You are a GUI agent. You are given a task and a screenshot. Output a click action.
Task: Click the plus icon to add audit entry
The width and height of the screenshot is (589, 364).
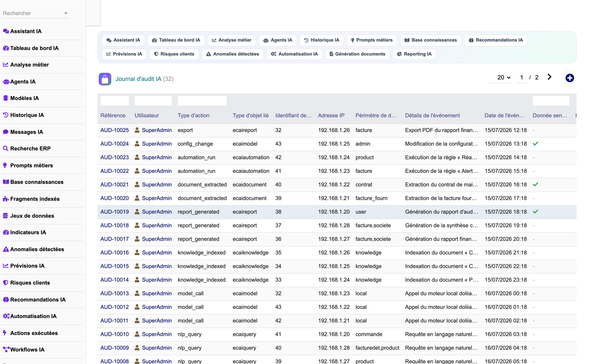[x=570, y=78]
